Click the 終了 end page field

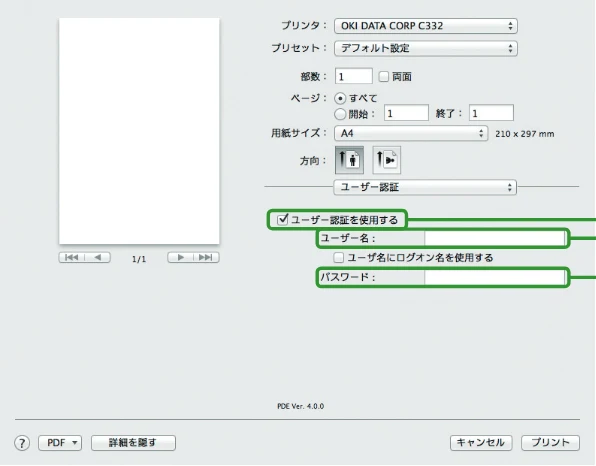tap(491, 113)
